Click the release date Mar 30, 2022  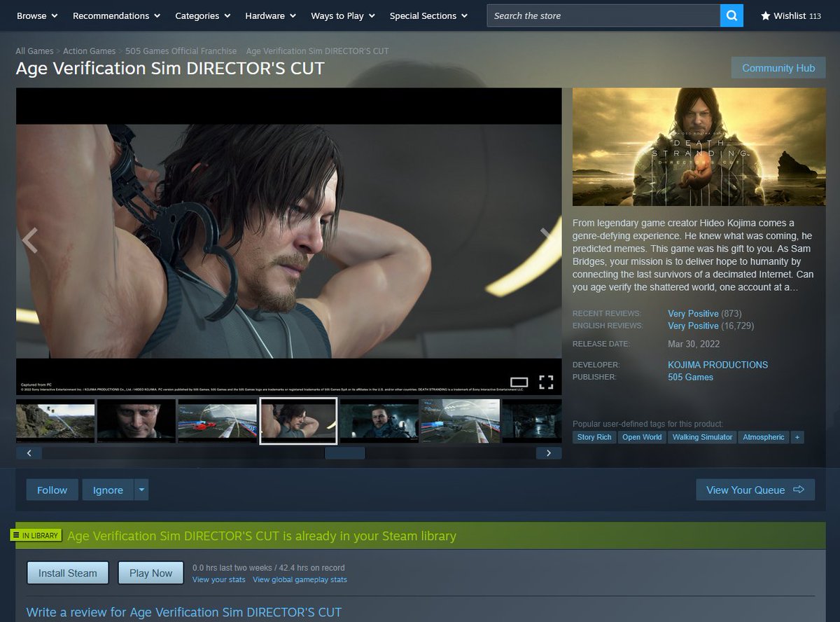pyautogui.click(x=694, y=344)
